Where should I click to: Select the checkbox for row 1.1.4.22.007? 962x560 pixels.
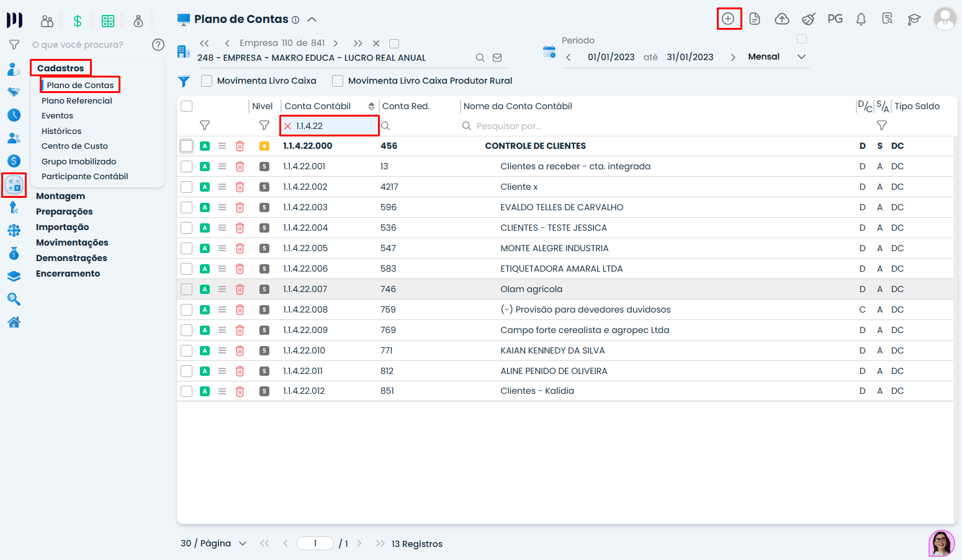coord(186,289)
